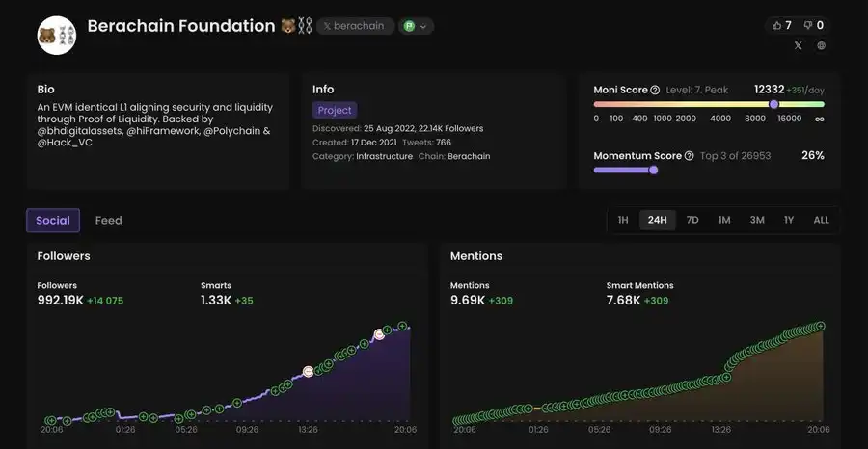868x449 pixels.
Task: Click the red marker on Followers chart
Action: [x=309, y=371]
